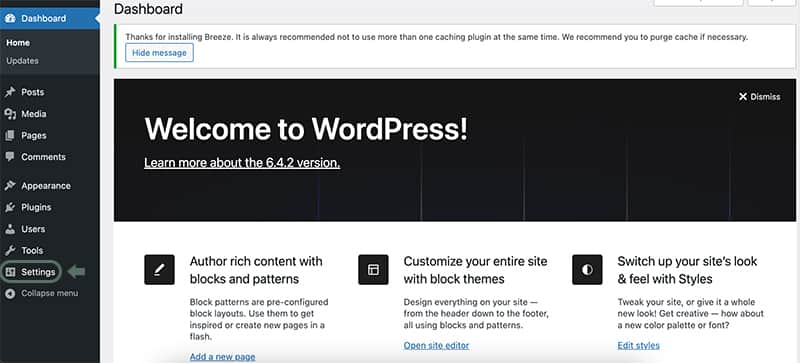Click the Users person icon
The image size is (800, 363).
click(10, 229)
